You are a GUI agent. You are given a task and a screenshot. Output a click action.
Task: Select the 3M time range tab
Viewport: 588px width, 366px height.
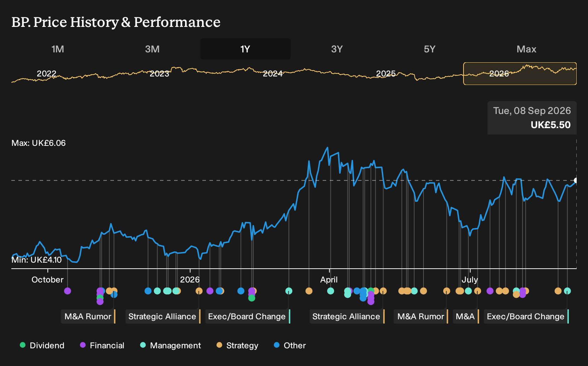tap(152, 49)
